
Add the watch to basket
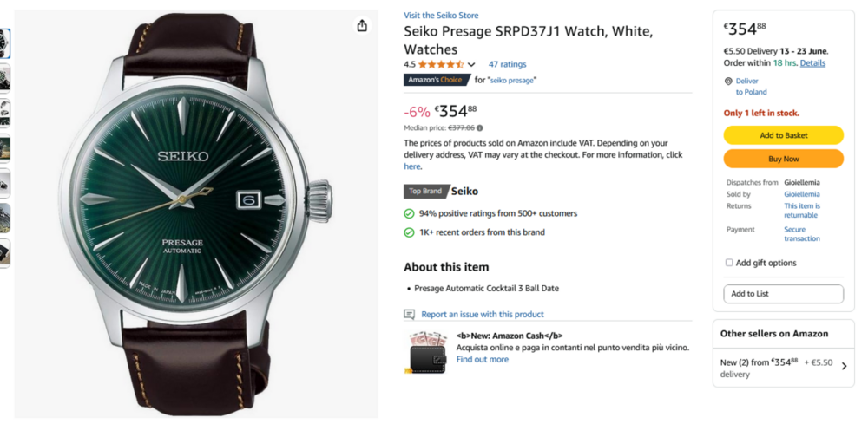pyautogui.click(x=783, y=135)
